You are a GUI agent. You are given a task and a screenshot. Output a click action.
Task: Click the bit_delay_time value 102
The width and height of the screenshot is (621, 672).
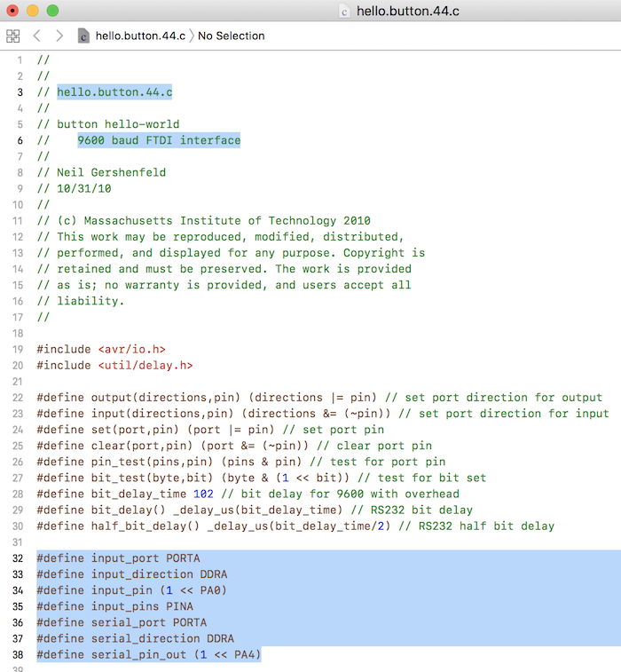(x=203, y=494)
